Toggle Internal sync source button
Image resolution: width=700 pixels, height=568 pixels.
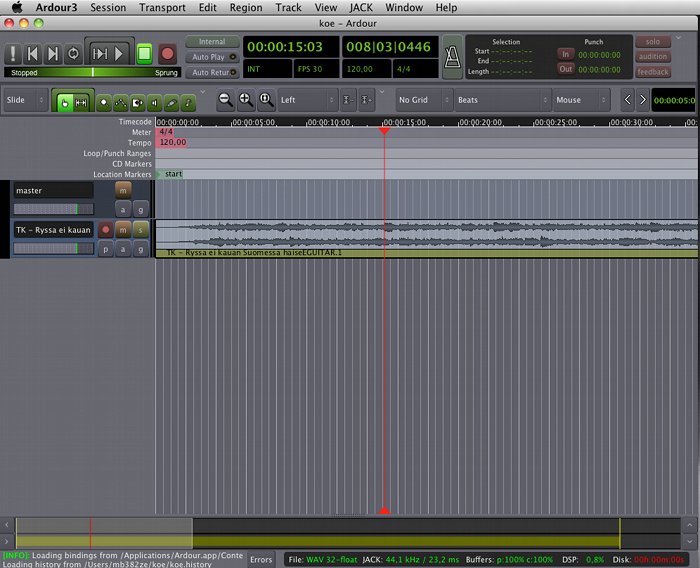(212, 42)
